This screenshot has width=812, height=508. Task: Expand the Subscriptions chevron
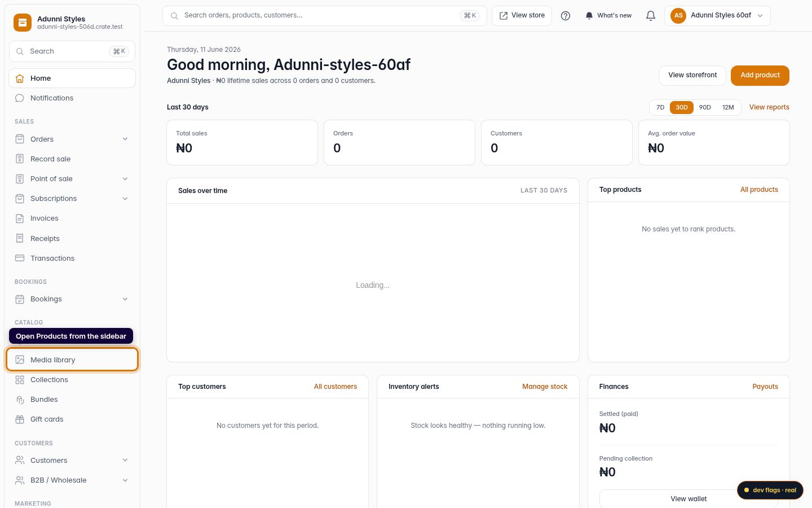(x=125, y=199)
